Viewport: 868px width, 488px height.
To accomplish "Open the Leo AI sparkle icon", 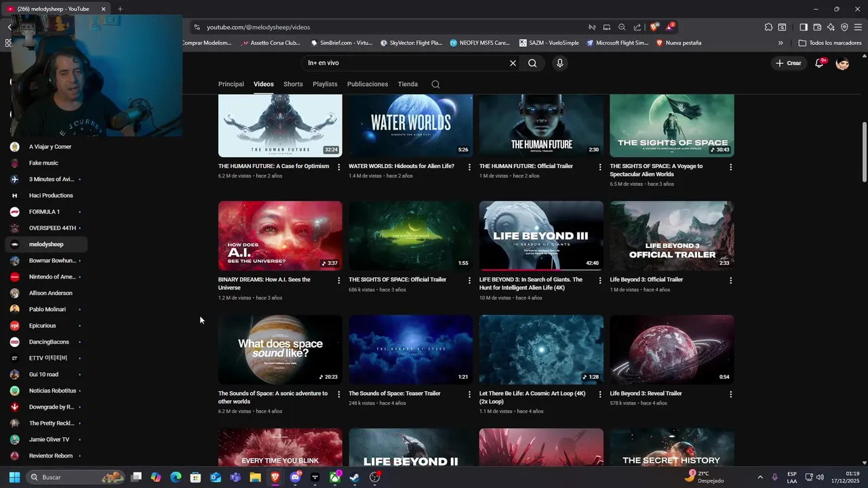I will (831, 27).
